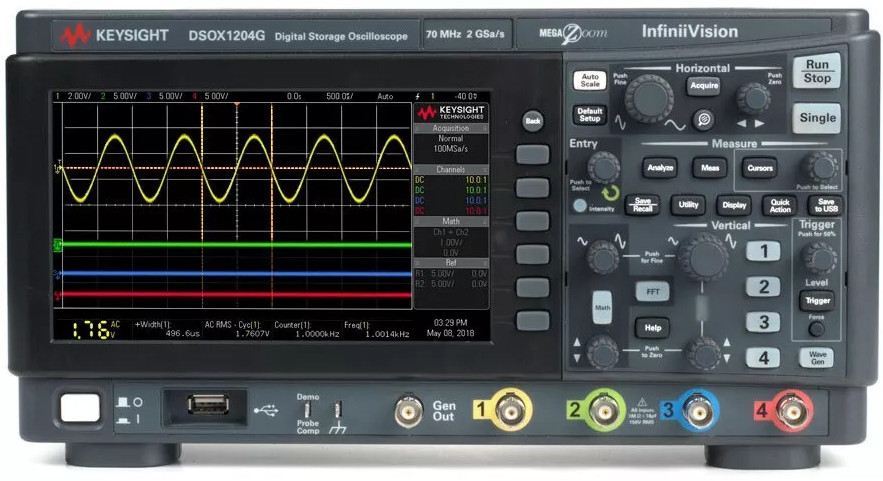Open the Trigger menu key

click(817, 301)
